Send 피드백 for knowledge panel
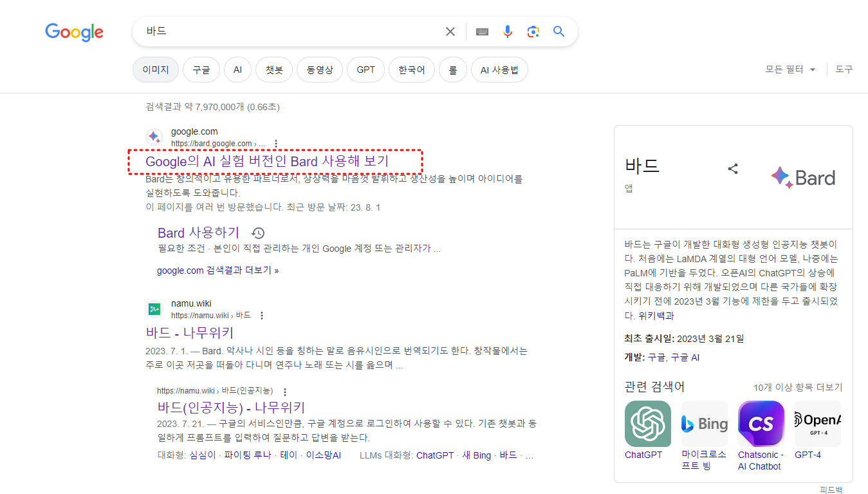The height and width of the screenshot is (494, 868). click(x=831, y=489)
